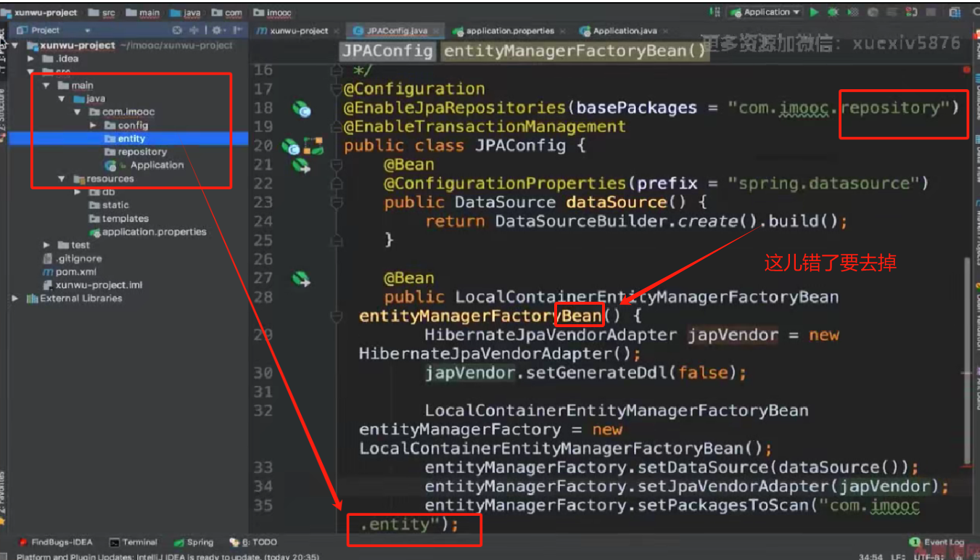
Task: Click collapse all icon in Project panel
Action: click(x=194, y=30)
